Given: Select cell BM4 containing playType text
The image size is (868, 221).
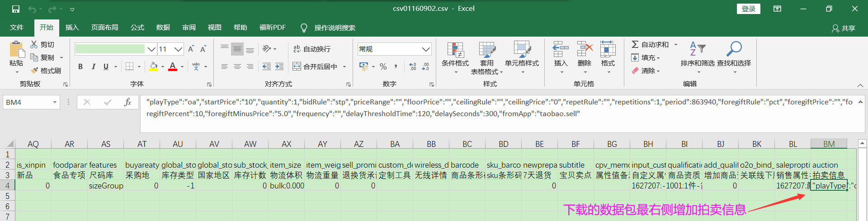Looking at the screenshot, I should [x=828, y=186].
